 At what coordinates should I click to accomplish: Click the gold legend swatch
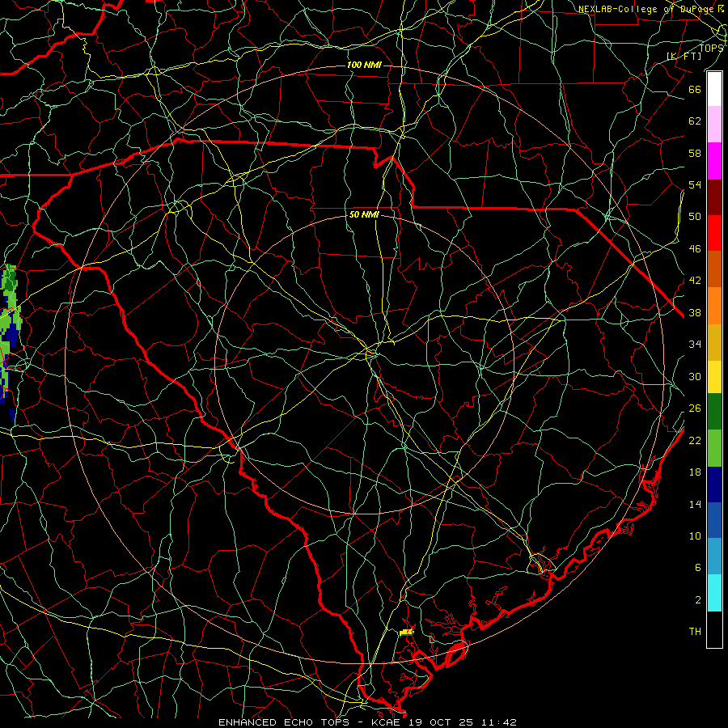pyautogui.click(x=714, y=342)
